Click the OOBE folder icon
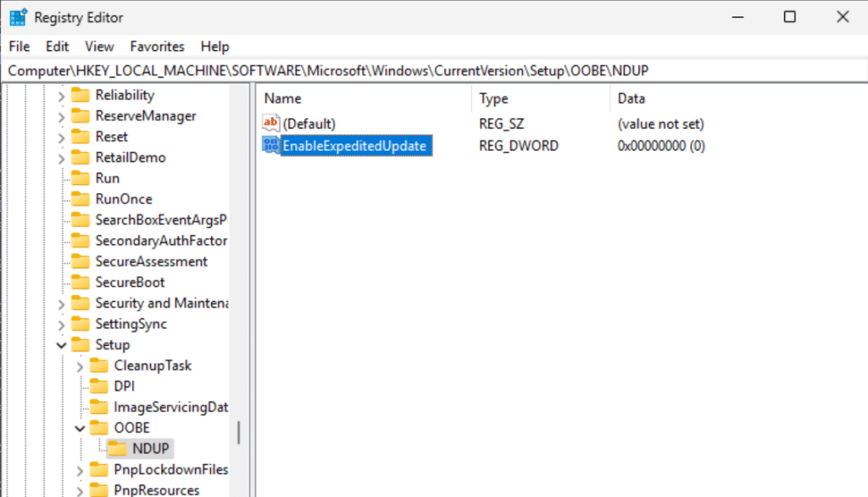The width and height of the screenshot is (868, 497). pos(99,427)
